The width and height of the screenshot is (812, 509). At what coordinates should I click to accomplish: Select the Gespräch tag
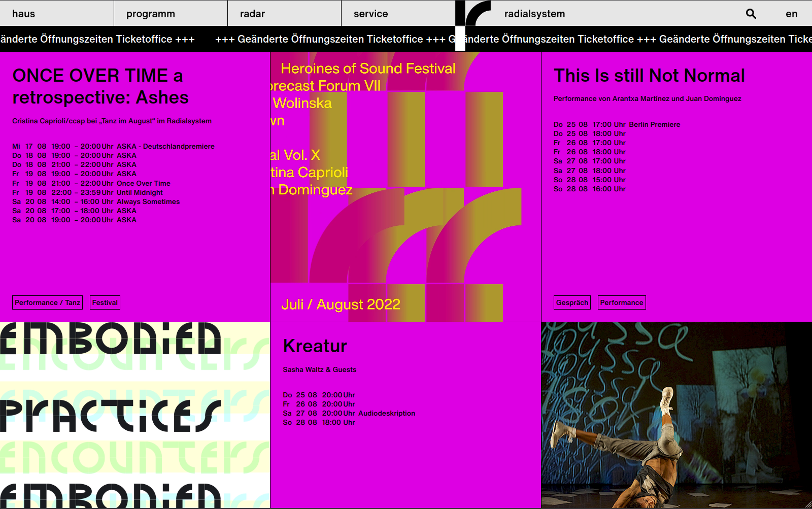tap(572, 302)
